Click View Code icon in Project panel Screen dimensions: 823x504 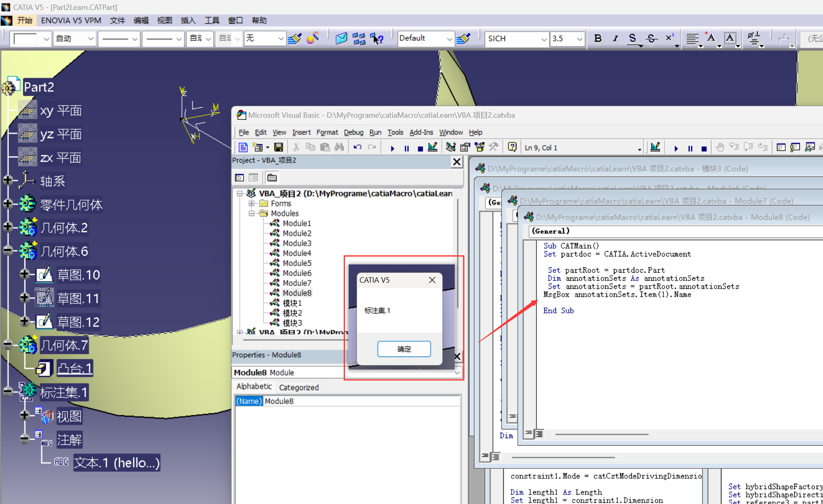point(239,178)
